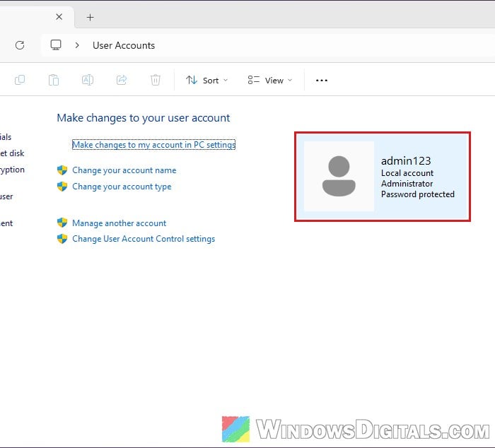The width and height of the screenshot is (495, 448).
Task: Refresh the User Accounts page
Action: click(x=20, y=45)
